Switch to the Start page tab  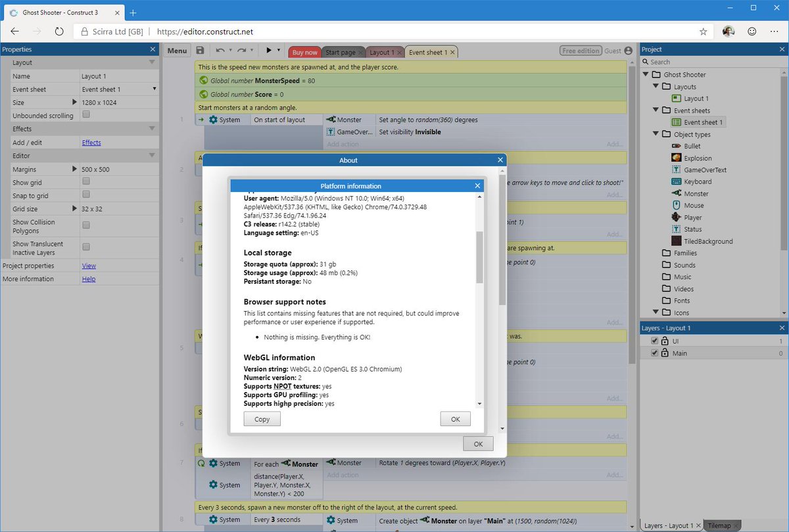[343, 53]
